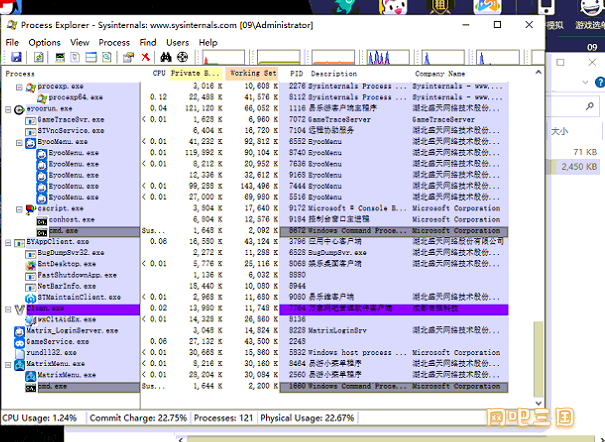The image size is (605, 442).
Task: Click the search magnifier in background window
Action: [x=590, y=106]
